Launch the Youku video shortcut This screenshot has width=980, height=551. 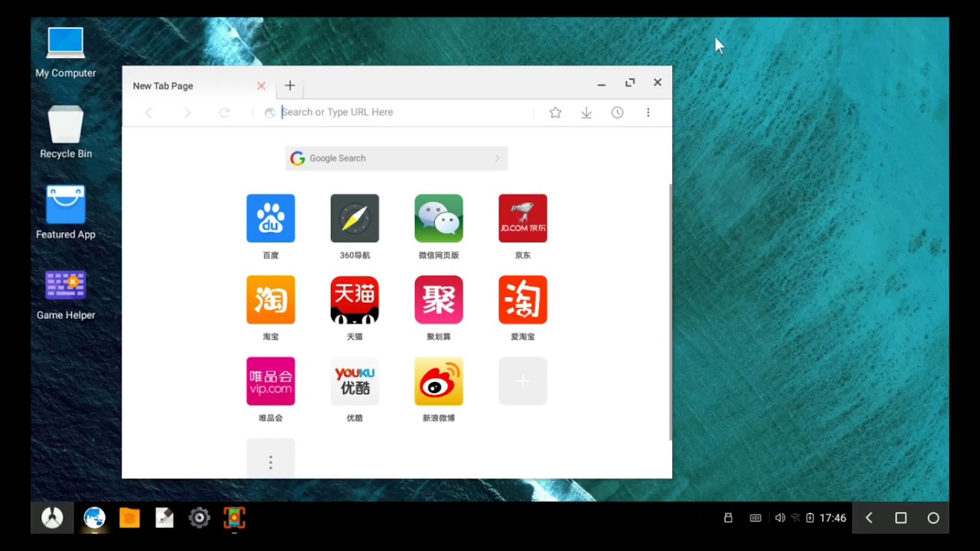tap(354, 381)
